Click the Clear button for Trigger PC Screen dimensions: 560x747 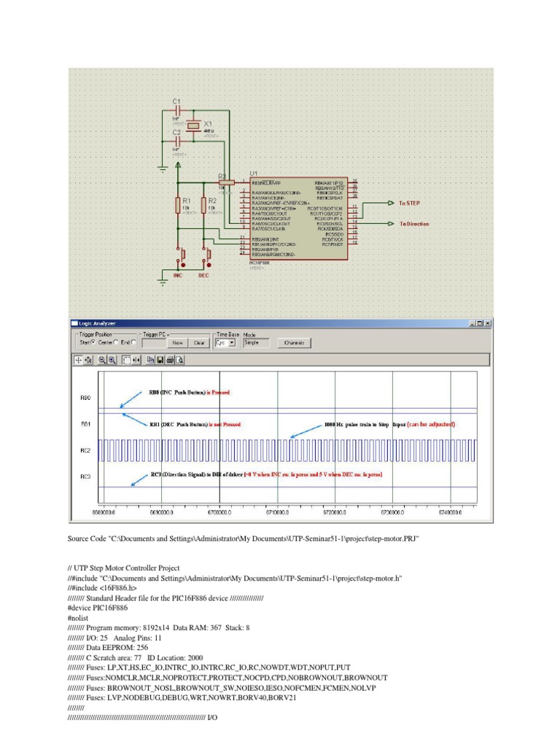click(x=198, y=342)
